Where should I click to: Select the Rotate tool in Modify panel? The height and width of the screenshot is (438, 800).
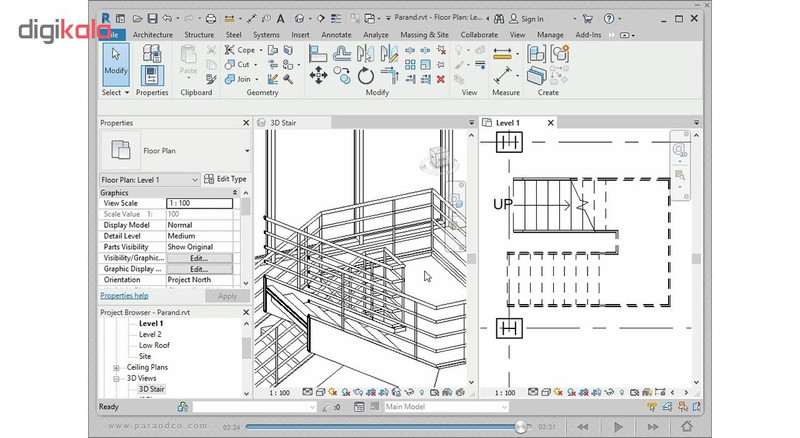click(365, 75)
